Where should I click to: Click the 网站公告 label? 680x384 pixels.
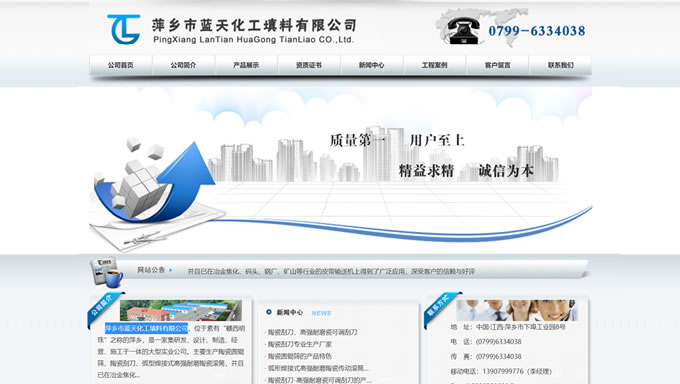pos(151,270)
